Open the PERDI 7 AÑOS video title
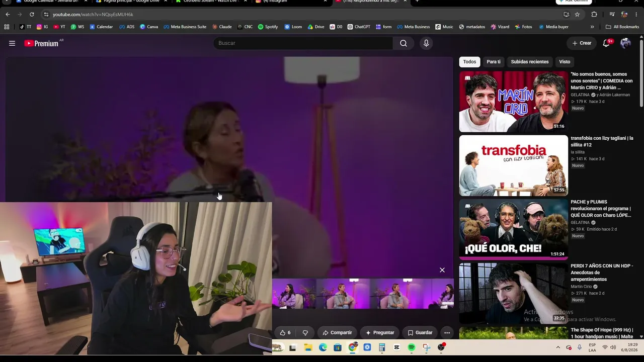 [x=602, y=273]
